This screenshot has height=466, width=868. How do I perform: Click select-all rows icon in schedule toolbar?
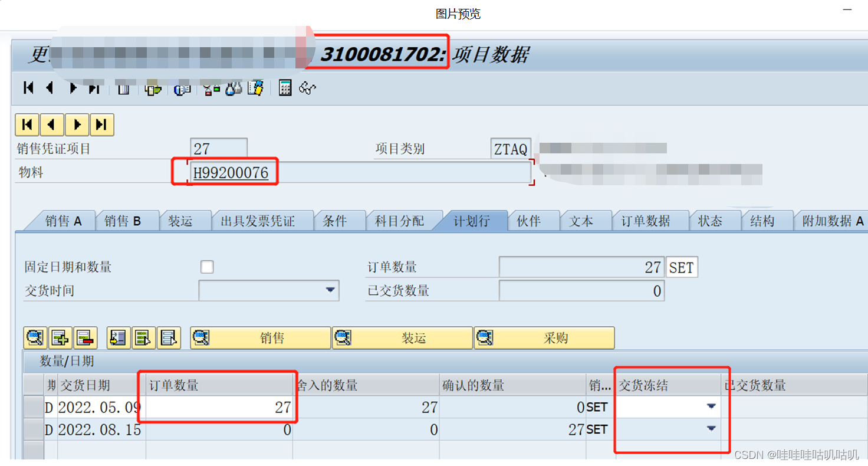pyautogui.click(x=118, y=338)
